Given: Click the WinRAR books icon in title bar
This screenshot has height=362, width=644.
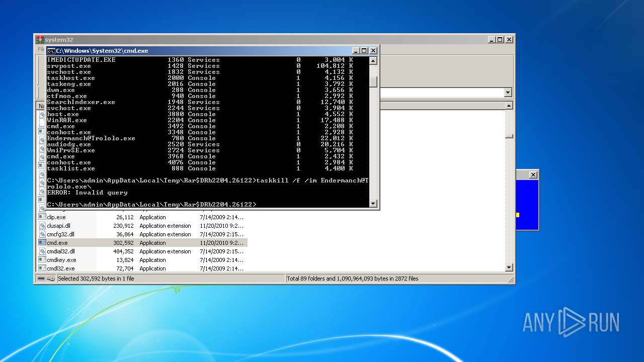Looking at the screenshot, I should (40, 39).
